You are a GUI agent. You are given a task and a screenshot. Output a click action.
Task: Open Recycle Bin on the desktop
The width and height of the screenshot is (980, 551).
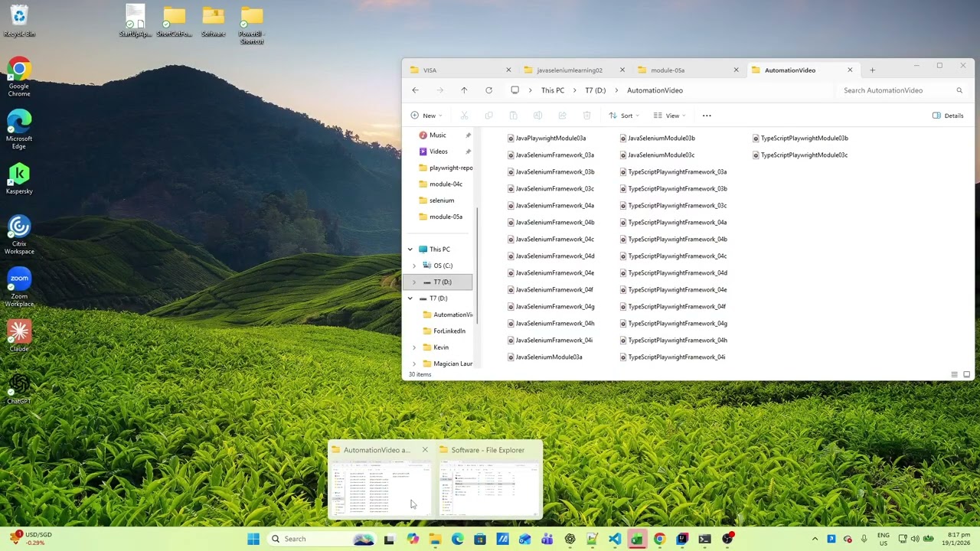(x=19, y=21)
